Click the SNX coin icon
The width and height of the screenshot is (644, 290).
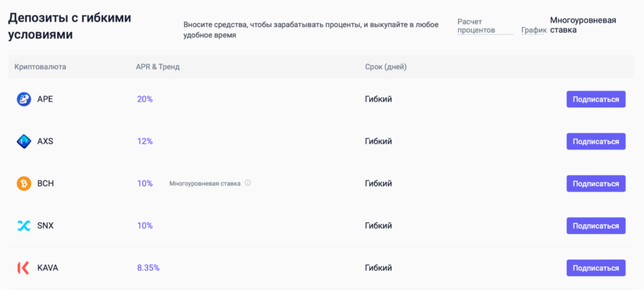click(23, 226)
